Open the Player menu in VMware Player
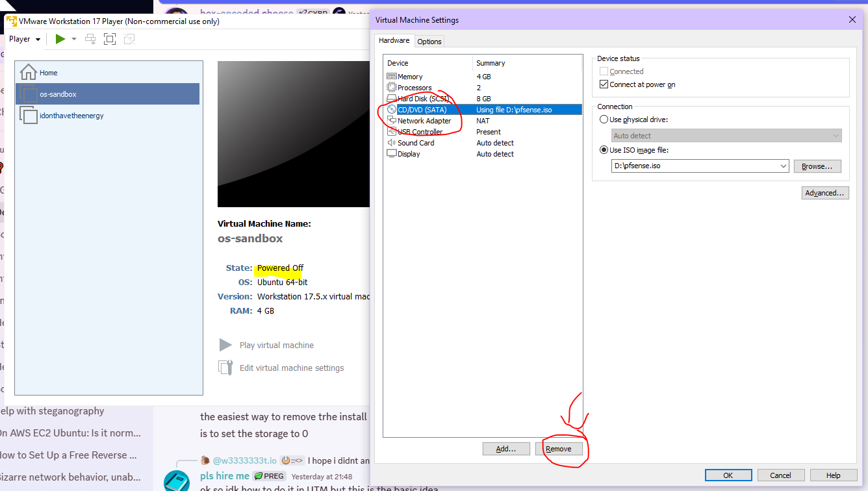 tap(25, 39)
